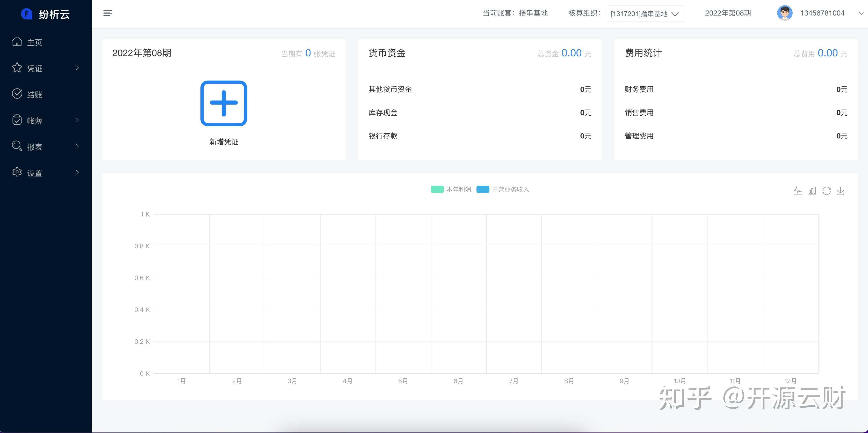Open the 核算组织 organization dropdown
Viewport: 868px width, 433px height.
click(x=645, y=14)
